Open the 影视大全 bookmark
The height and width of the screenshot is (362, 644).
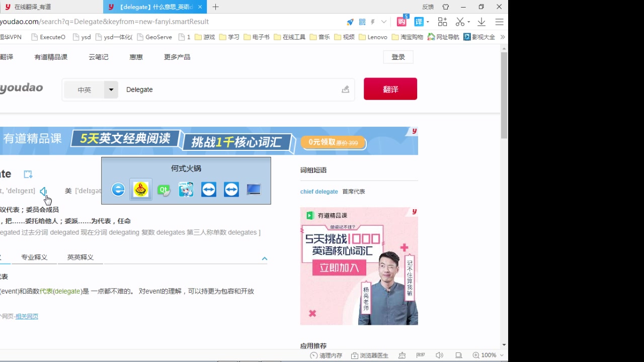click(479, 37)
